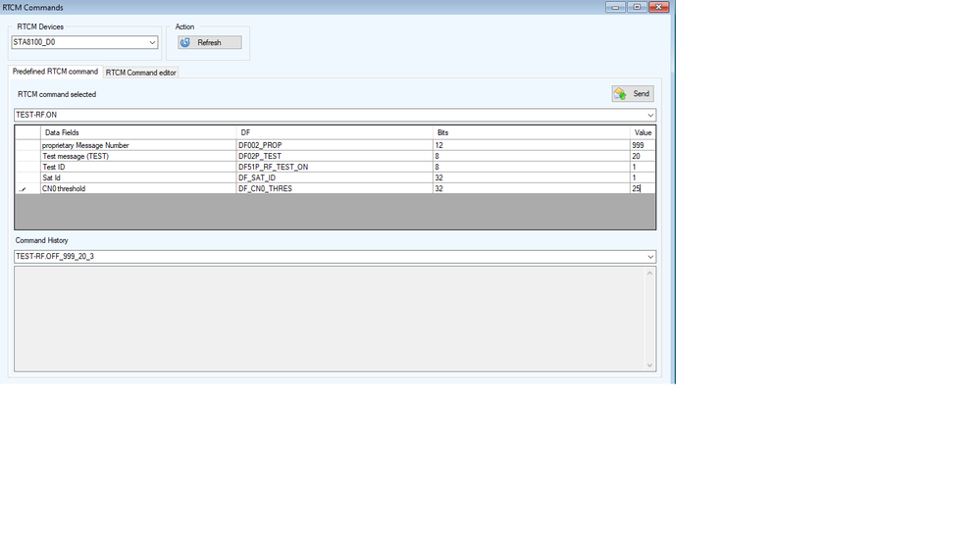Viewport: 980px width, 551px height.
Task: Select the Predefined RTCM command tab
Action: (55, 72)
